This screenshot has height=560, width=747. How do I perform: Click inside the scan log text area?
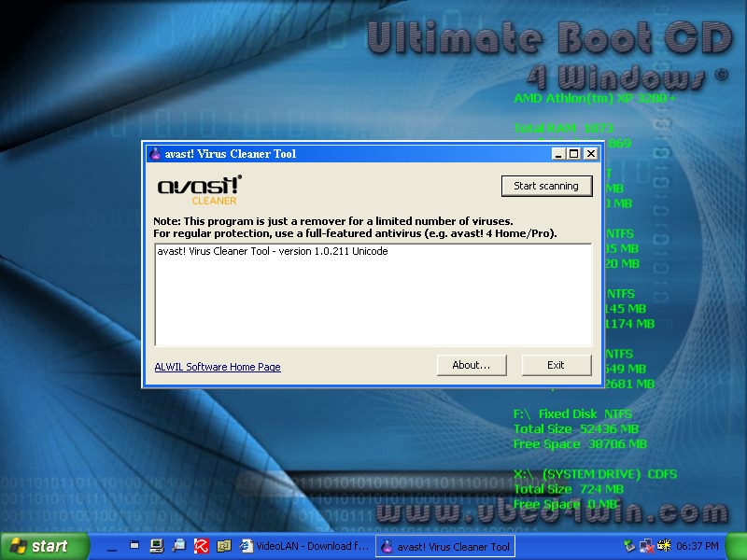373,294
